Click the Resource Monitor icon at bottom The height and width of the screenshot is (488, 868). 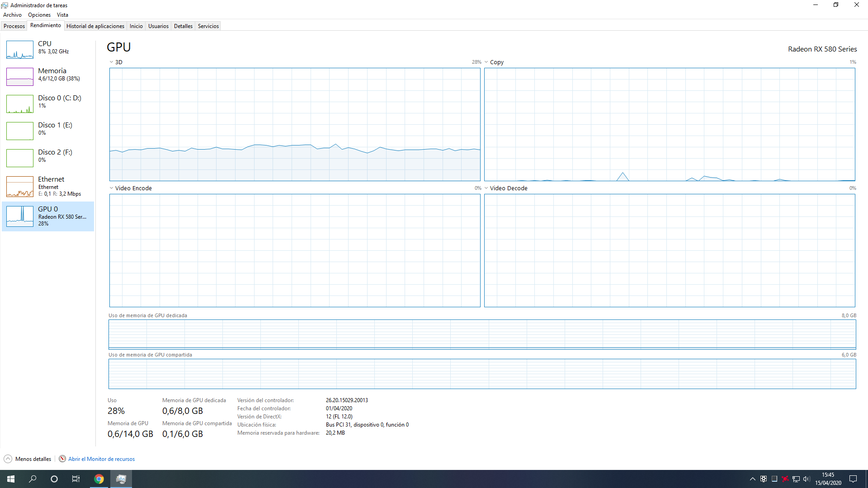(x=62, y=459)
